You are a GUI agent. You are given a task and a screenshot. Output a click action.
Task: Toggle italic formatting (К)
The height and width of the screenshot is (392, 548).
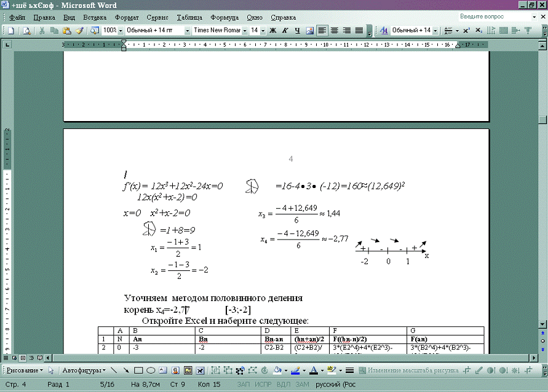click(x=285, y=30)
